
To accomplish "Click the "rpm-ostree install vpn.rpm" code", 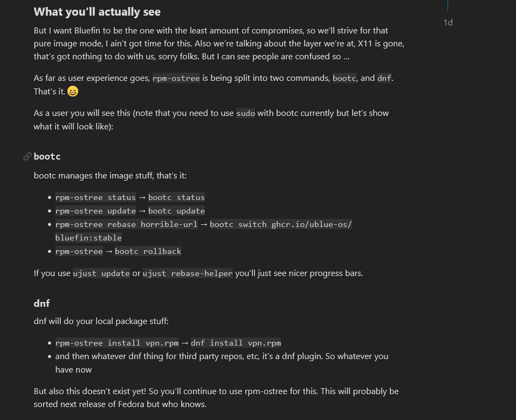I will 117,343.
